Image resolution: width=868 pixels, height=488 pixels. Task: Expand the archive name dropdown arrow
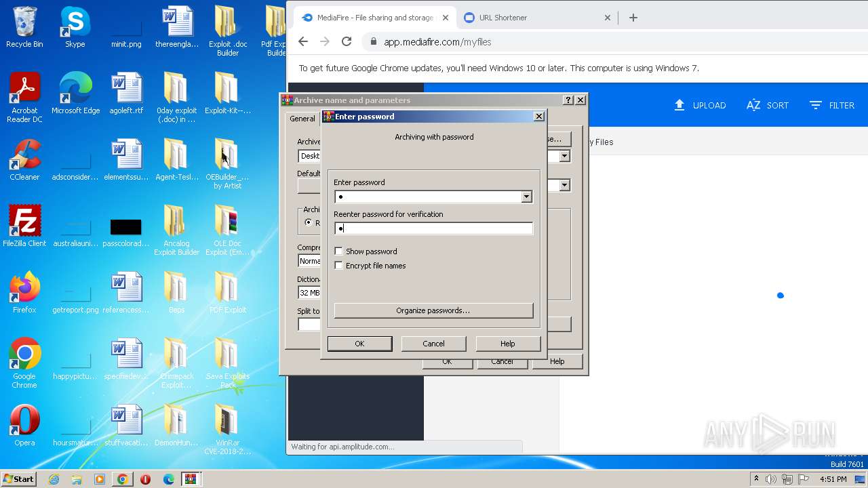click(564, 156)
